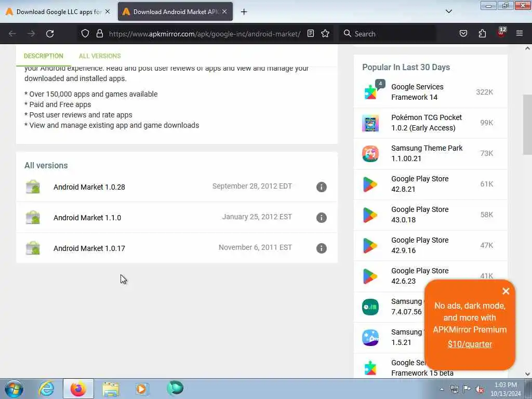532x399 pixels.
Task: Click the page vertical scrollbar thumb
Action: [x=527, y=124]
